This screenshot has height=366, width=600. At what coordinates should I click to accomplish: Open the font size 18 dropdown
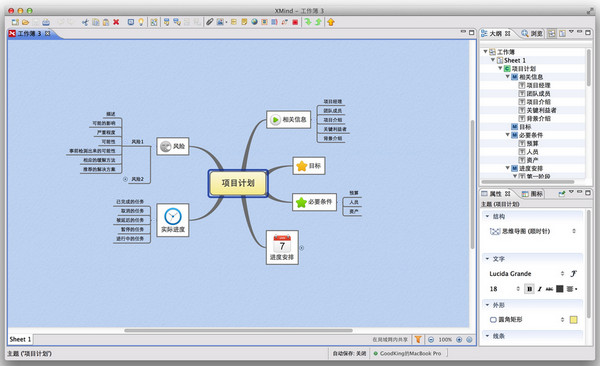(505, 289)
